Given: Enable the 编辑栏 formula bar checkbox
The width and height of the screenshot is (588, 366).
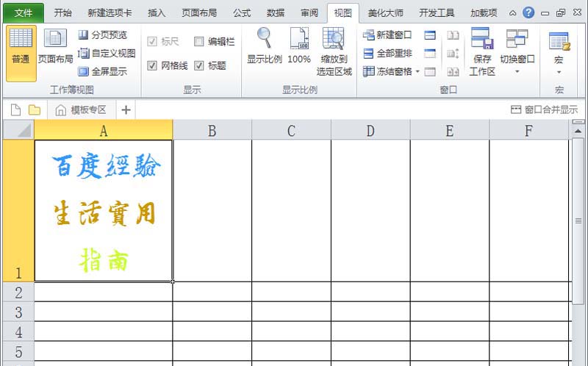Looking at the screenshot, I should [198, 41].
